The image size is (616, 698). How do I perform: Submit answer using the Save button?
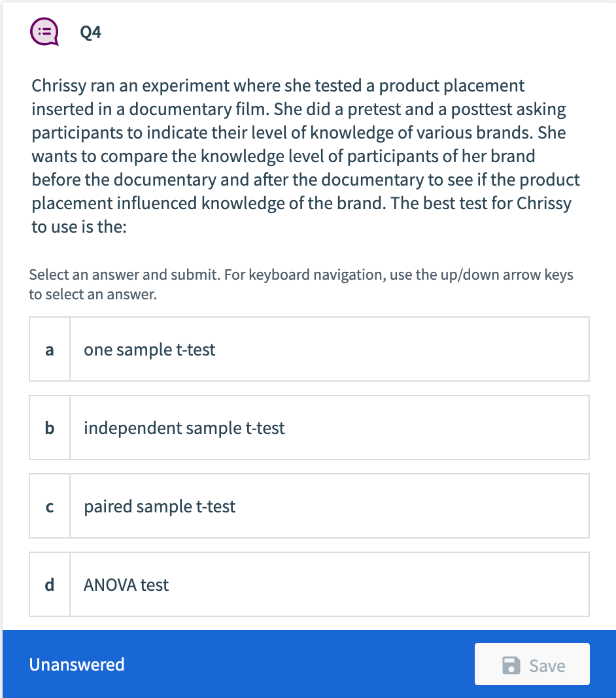pos(532,664)
